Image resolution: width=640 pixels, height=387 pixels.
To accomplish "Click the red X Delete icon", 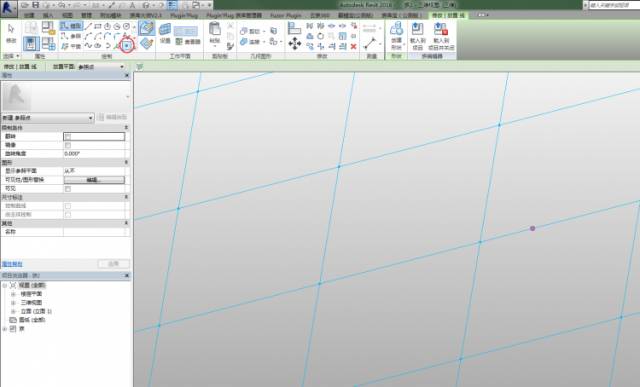I will click(x=353, y=47).
